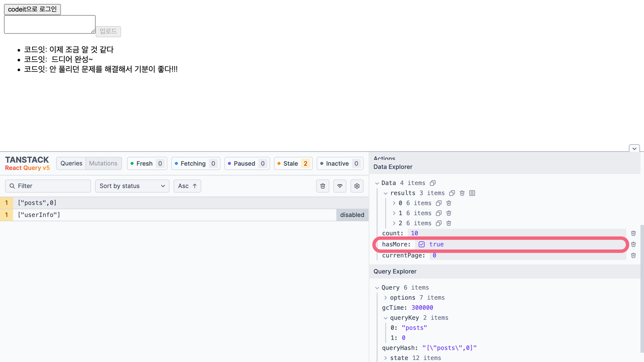Delete the results array
The width and height of the screenshot is (644, 362).
coord(462,193)
